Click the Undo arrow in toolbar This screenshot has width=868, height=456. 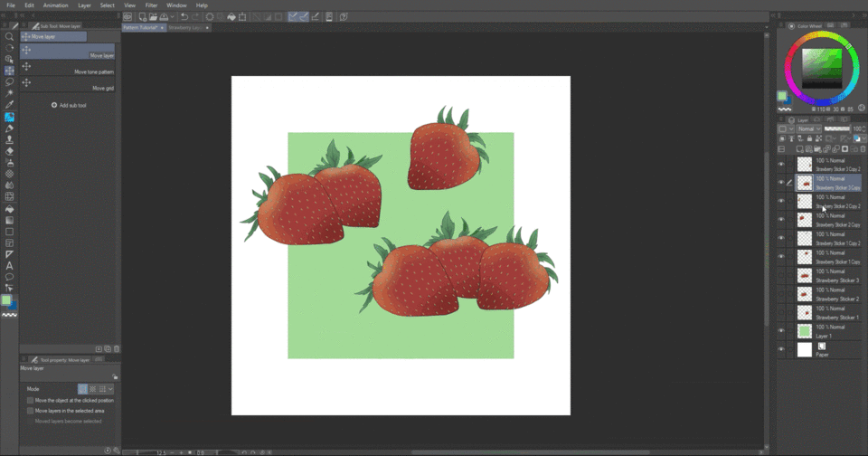tap(184, 16)
